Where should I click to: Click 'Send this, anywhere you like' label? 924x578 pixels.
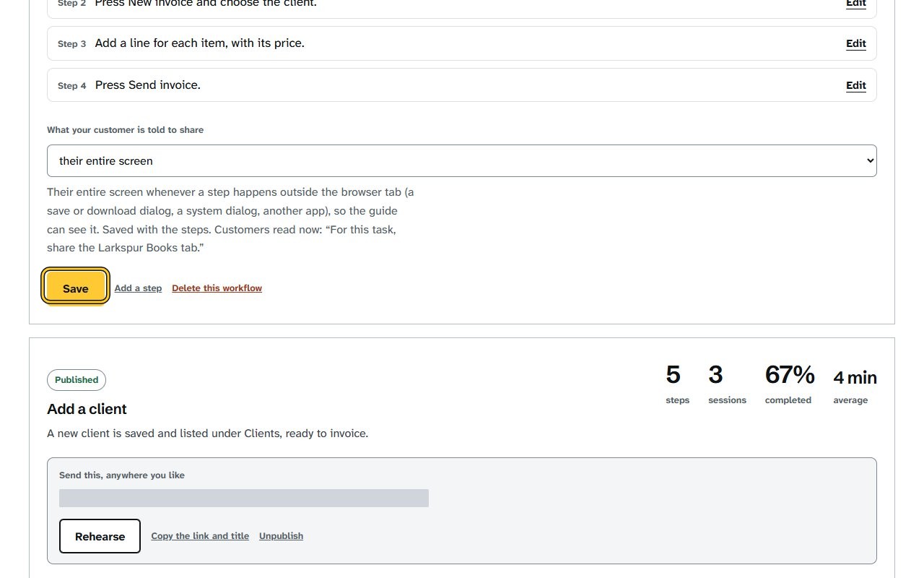click(x=122, y=475)
